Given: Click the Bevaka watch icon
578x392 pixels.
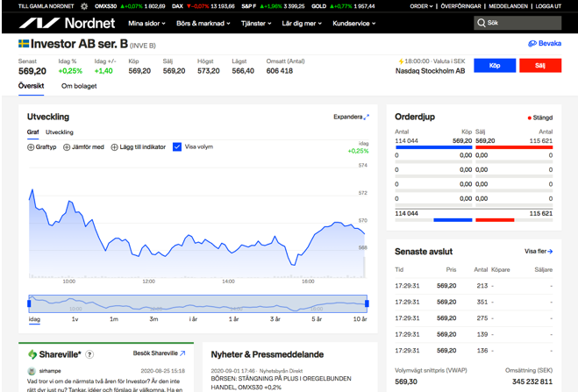Looking at the screenshot, I should tap(532, 43).
